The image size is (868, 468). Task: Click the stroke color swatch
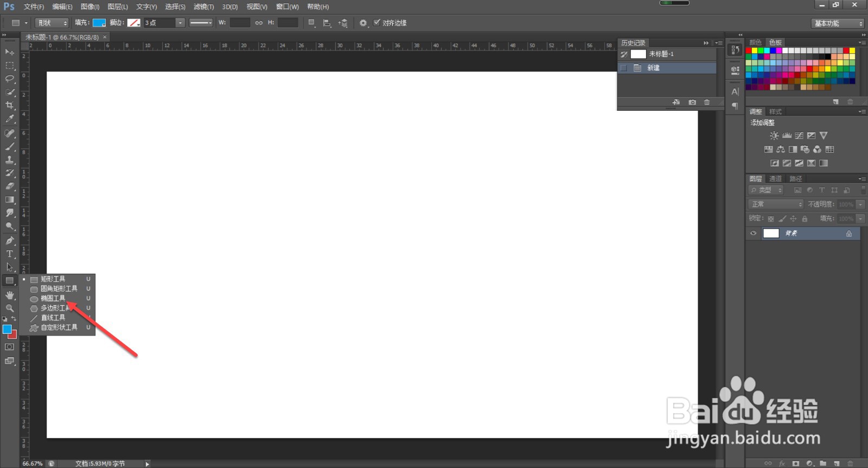[x=134, y=23]
